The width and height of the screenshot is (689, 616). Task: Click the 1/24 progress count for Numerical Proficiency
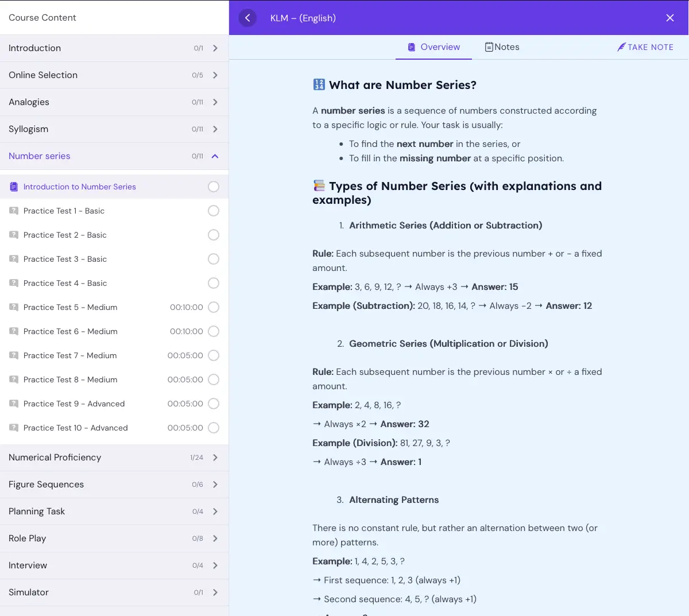pos(196,458)
